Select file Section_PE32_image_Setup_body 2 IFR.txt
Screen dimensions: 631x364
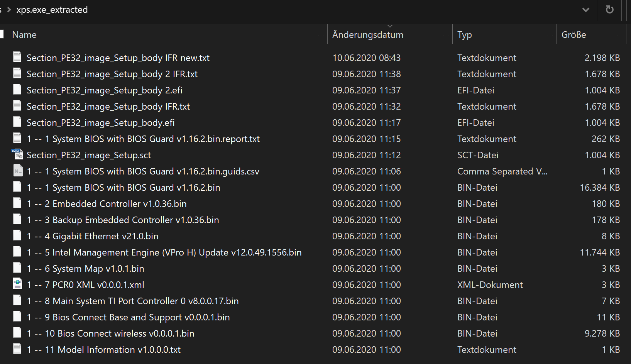(112, 74)
